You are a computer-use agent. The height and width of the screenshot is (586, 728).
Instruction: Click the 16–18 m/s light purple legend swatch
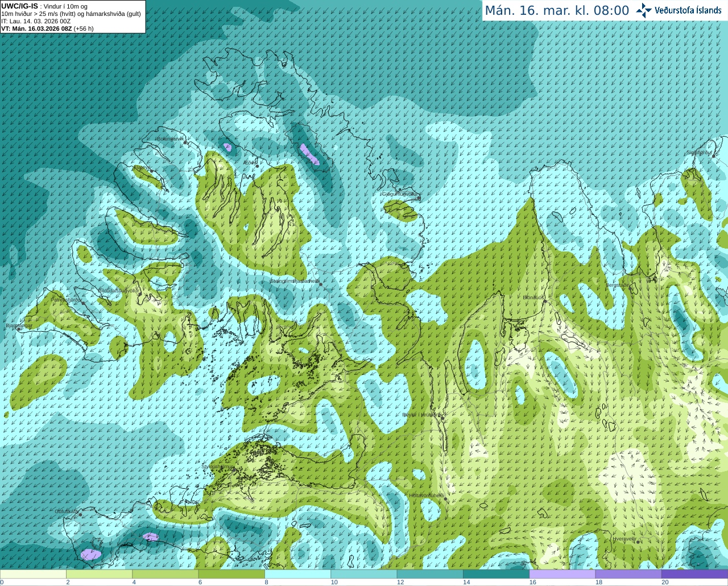coord(562,574)
